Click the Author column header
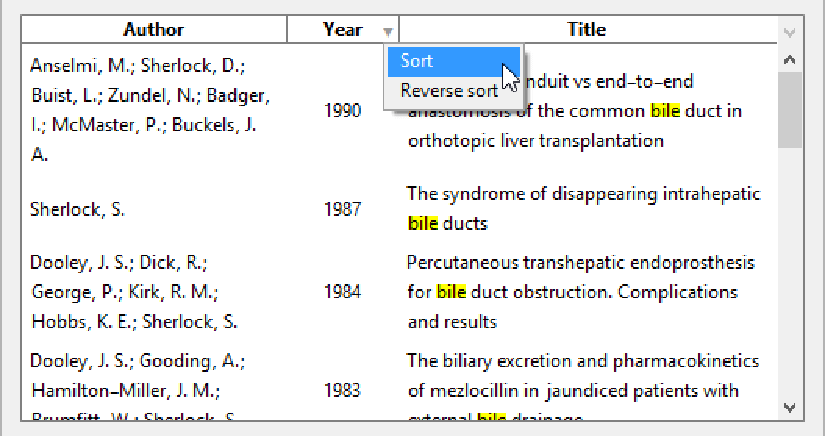 pos(153,30)
